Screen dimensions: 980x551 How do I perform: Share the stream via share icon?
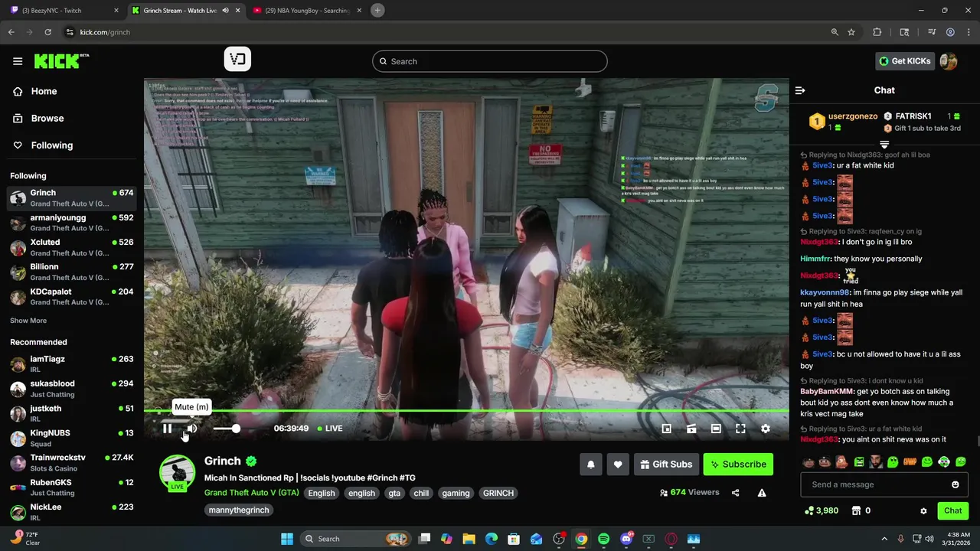tap(735, 493)
